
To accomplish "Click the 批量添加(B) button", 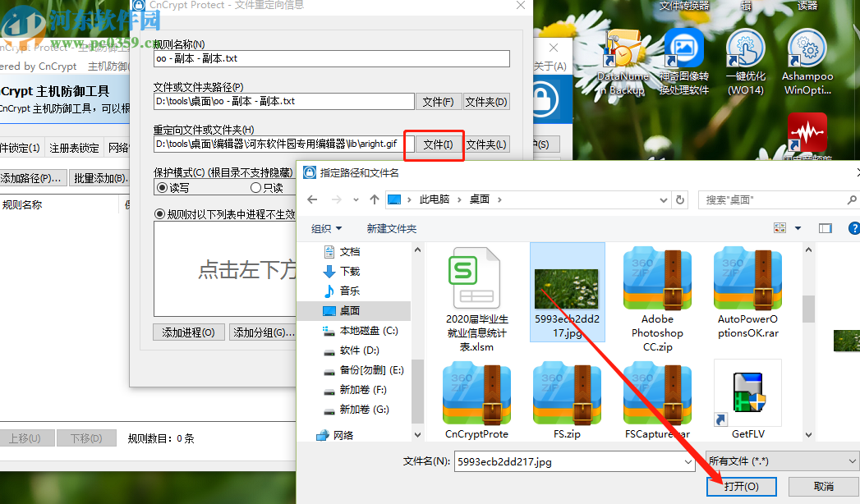I will pyautogui.click(x=101, y=178).
